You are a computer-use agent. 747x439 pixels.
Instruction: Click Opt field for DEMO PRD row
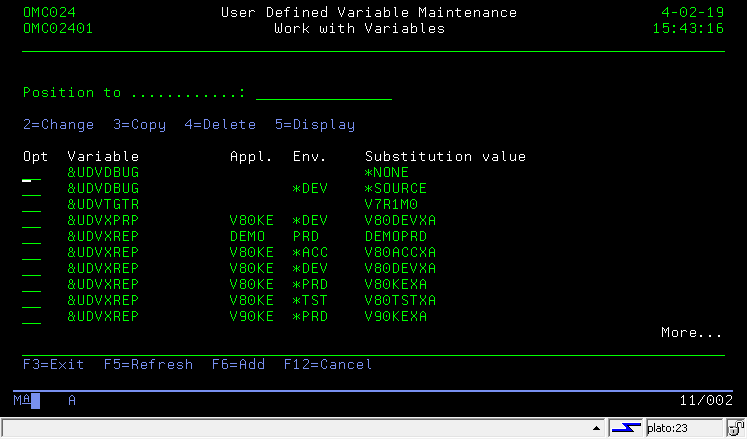point(32,237)
